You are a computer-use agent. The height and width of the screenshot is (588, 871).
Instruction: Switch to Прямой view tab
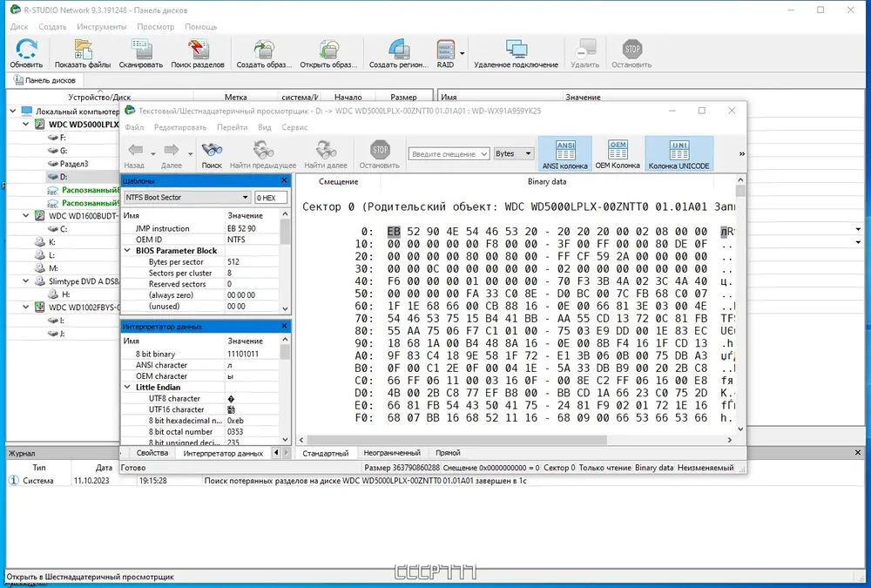pos(448,453)
